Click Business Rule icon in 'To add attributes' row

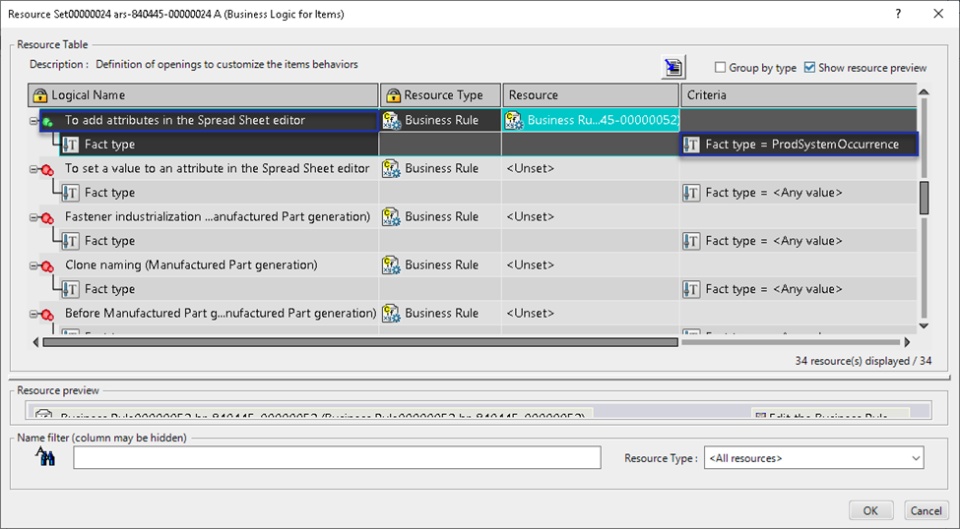391,121
